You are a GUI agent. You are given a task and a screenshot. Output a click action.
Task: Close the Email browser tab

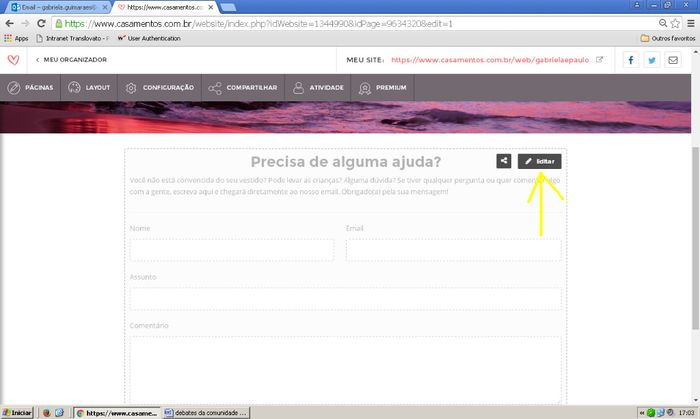click(x=105, y=7)
